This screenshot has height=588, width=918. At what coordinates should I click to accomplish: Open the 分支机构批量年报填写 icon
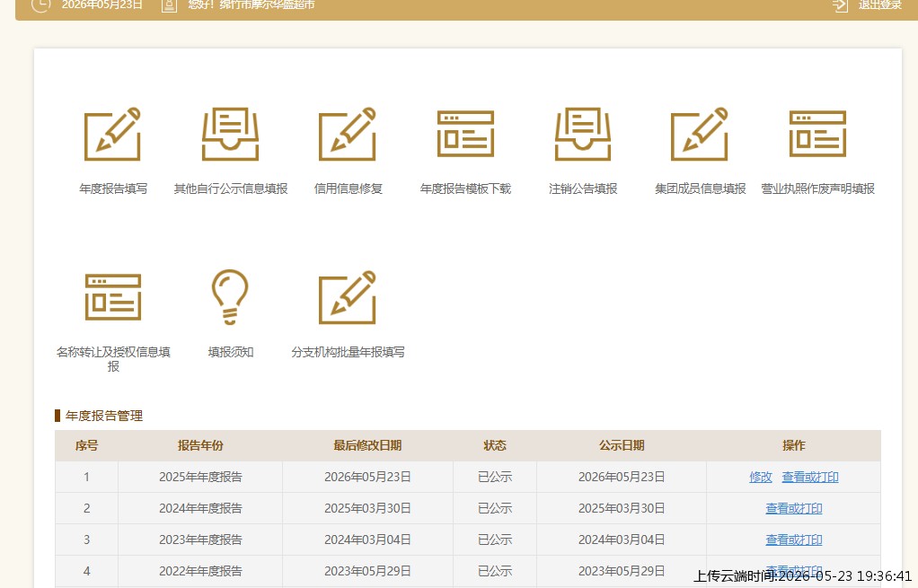coord(348,297)
